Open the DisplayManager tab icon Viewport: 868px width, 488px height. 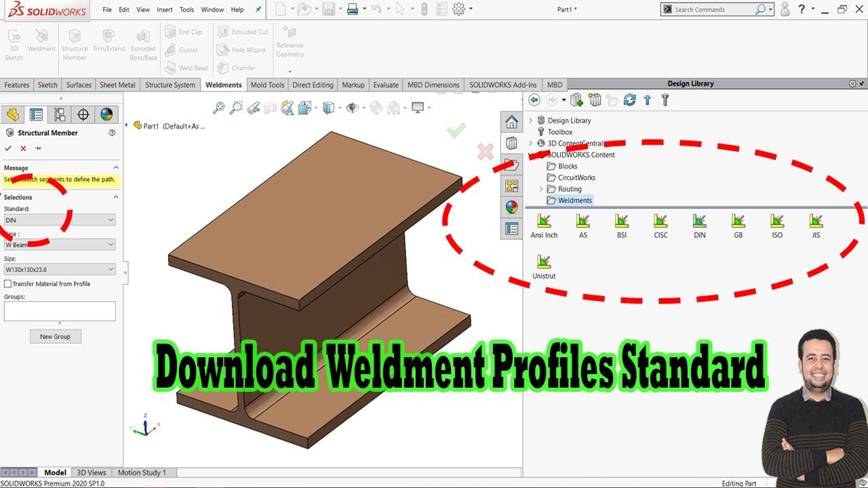(x=106, y=115)
